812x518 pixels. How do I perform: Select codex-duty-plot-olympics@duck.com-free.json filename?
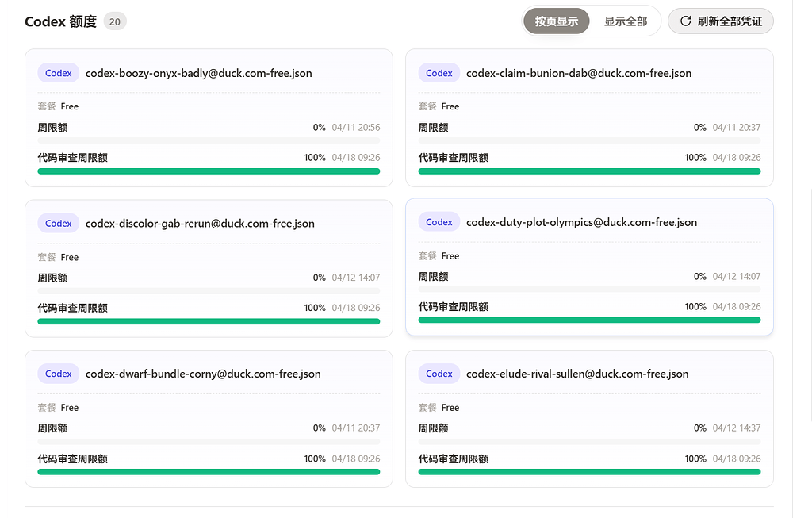click(581, 222)
